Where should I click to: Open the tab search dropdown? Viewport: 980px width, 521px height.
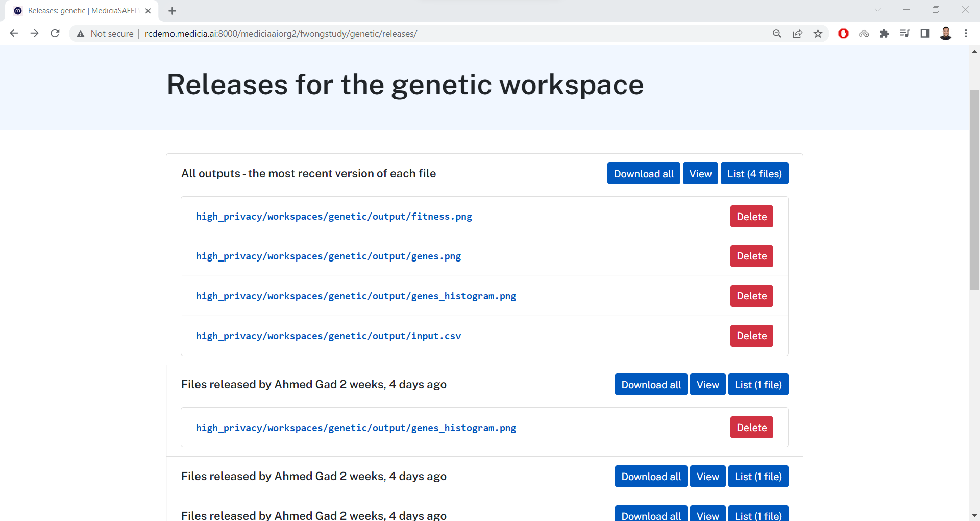pyautogui.click(x=877, y=10)
